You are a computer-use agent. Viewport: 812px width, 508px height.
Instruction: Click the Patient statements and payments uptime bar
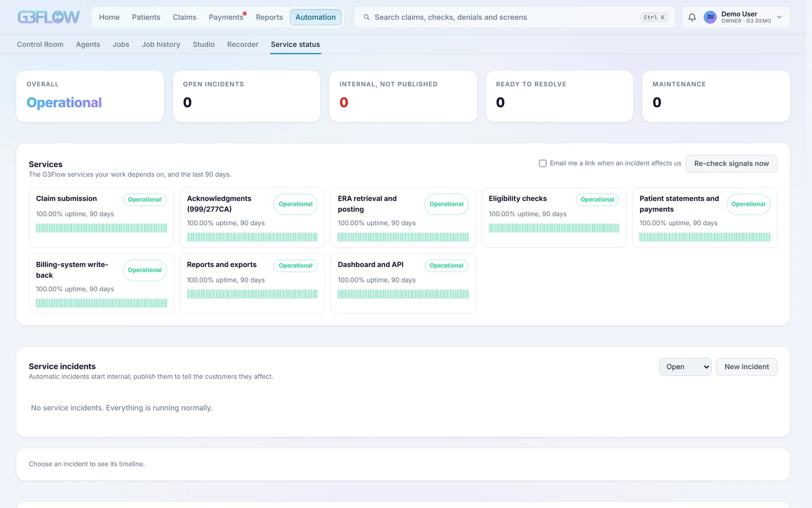[x=705, y=237]
